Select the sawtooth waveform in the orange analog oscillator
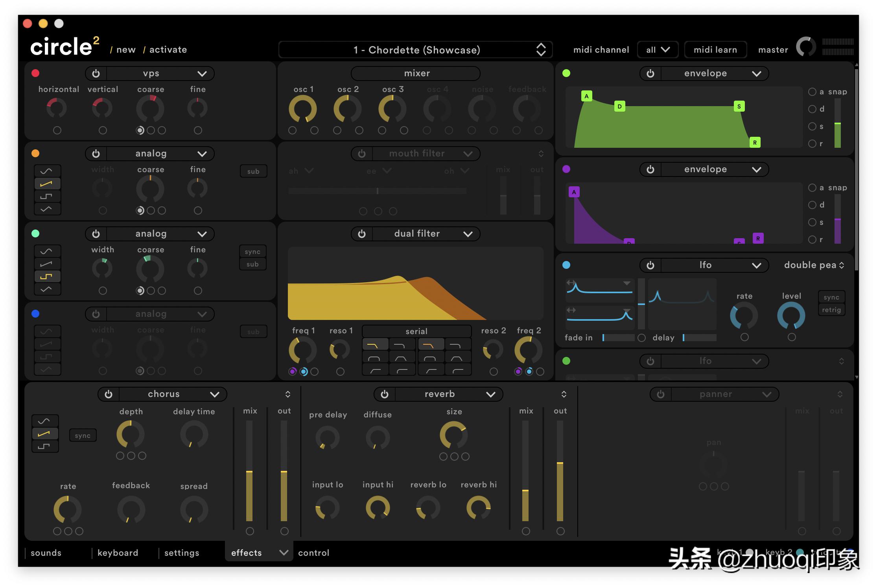877x588 pixels. (x=47, y=184)
